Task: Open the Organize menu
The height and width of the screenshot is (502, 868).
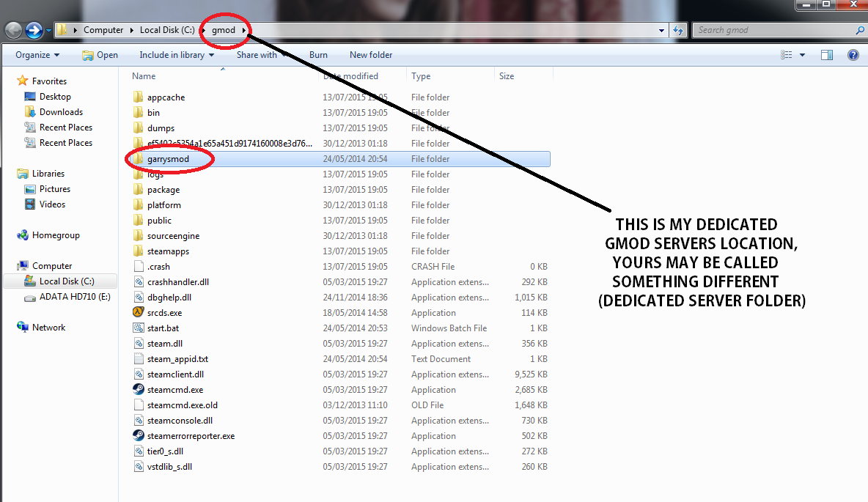Action: coord(37,55)
